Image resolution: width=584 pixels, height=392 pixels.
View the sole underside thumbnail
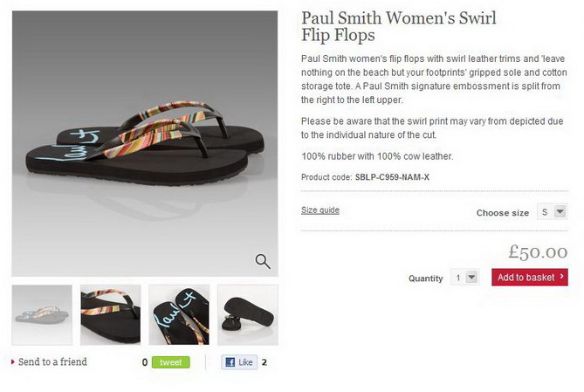tap(248, 315)
